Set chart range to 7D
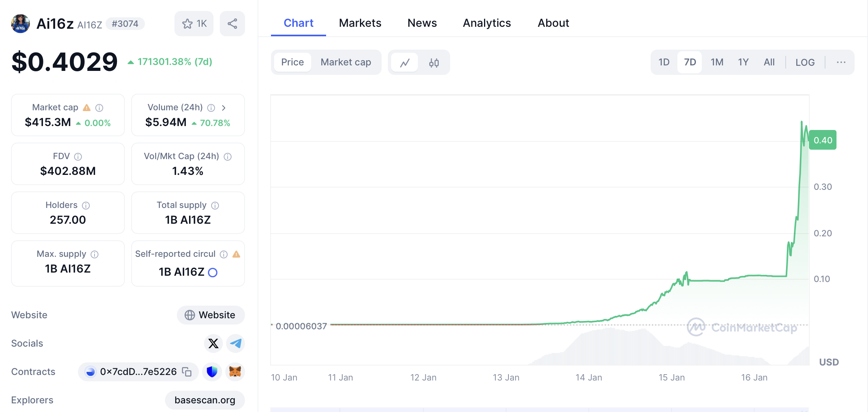 pyautogui.click(x=690, y=62)
